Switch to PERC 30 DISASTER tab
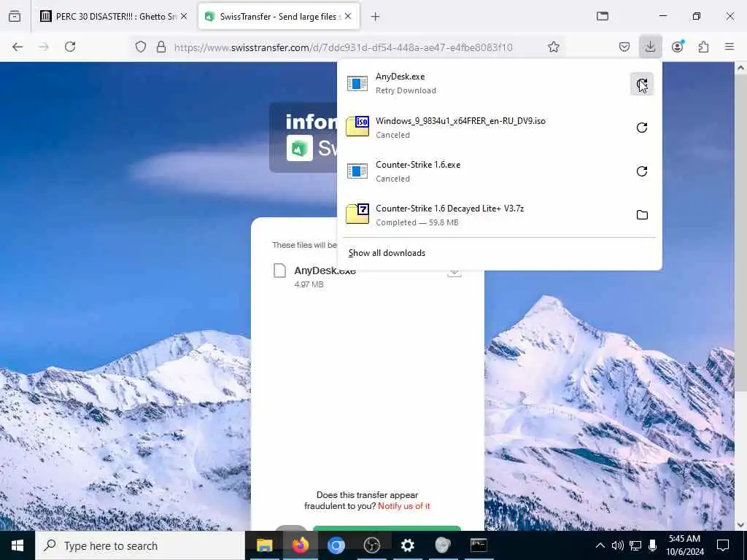The width and height of the screenshot is (747, 560). tap(113, 17)
